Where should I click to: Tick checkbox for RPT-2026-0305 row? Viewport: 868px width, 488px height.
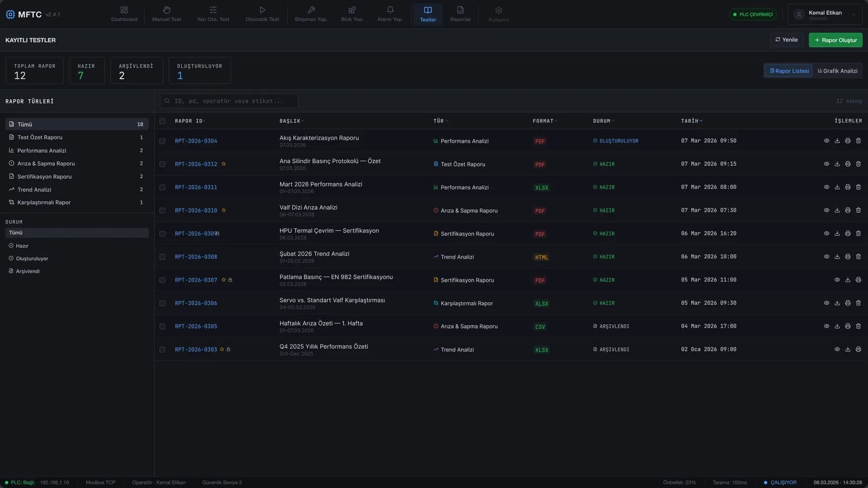(x=162, y=326)
